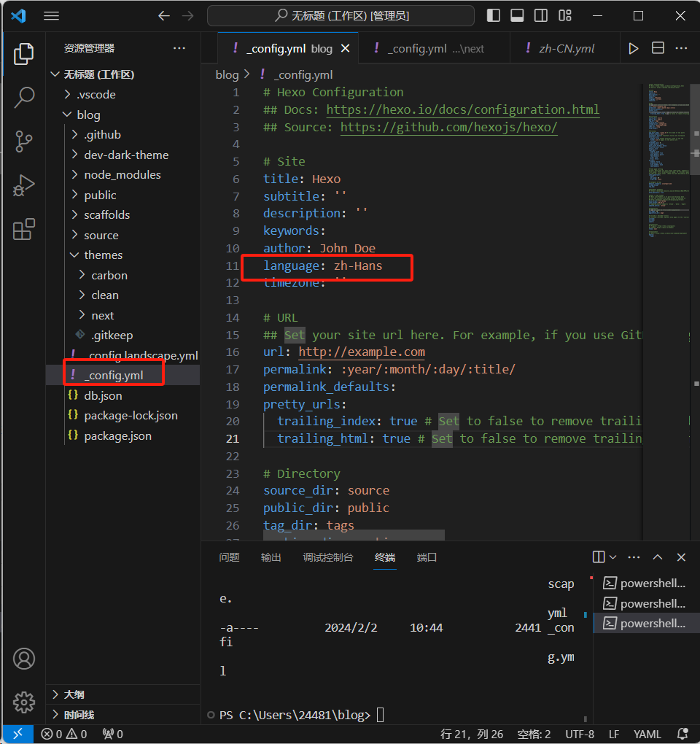Switch to 调试控制台 panel tab

327,557
